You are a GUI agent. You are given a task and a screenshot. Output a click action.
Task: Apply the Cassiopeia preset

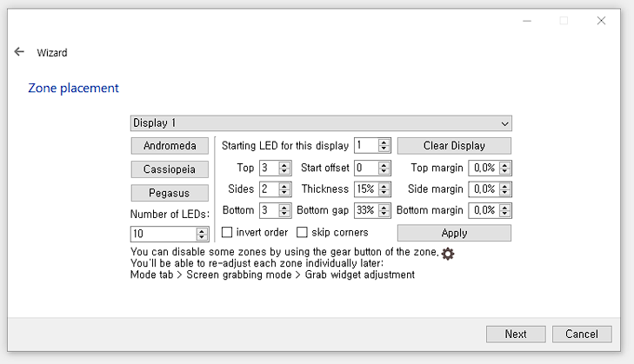170,169
